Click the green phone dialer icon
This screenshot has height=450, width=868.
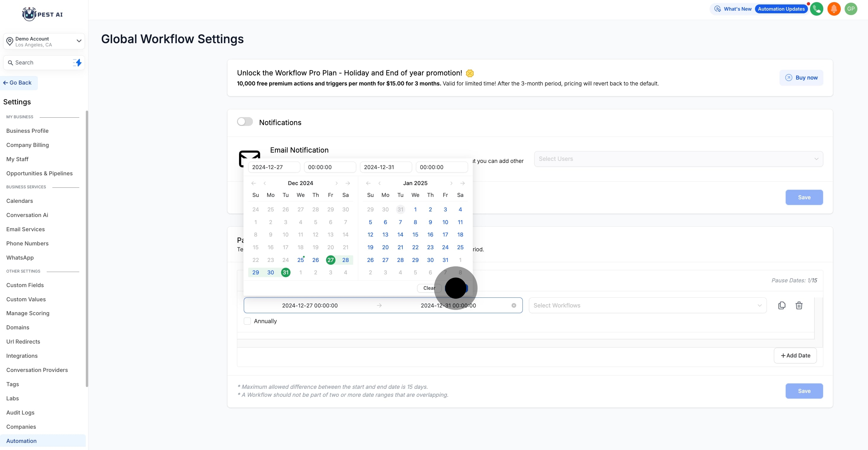817,9
